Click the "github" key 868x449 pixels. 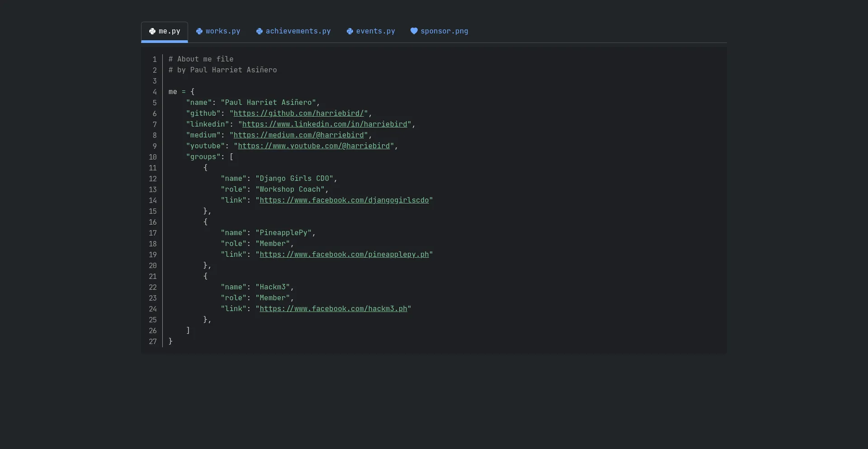pos(203,113)
